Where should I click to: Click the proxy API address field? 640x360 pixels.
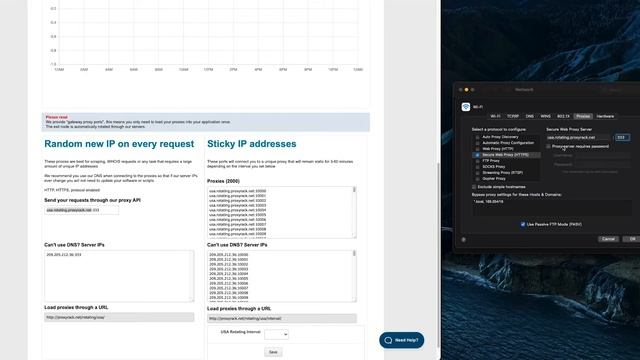pos(82,210)
